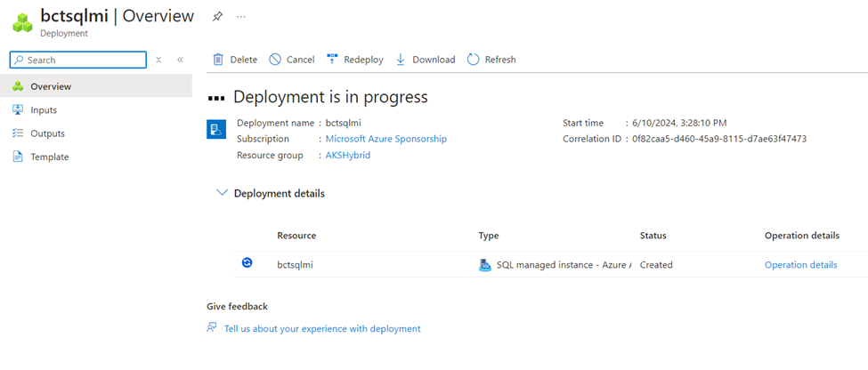
Task: Click the up-down arrows icon next to Search
Action: coord(158,60)
